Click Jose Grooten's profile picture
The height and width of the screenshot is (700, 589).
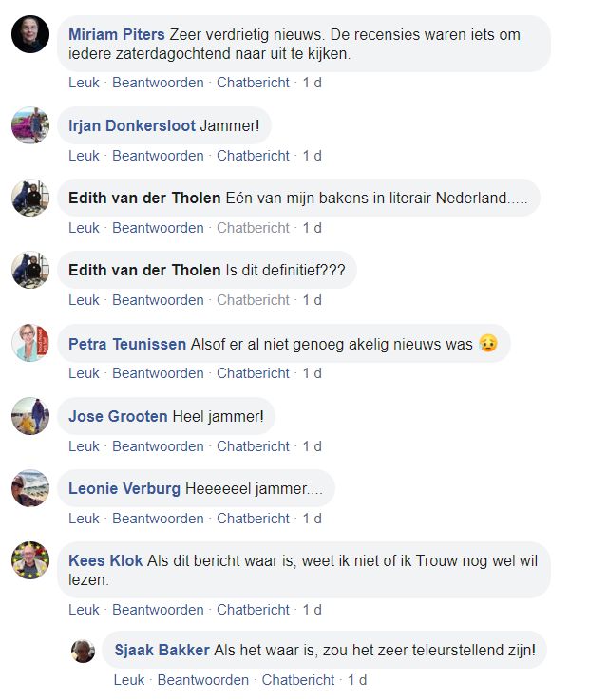point(30,416)
